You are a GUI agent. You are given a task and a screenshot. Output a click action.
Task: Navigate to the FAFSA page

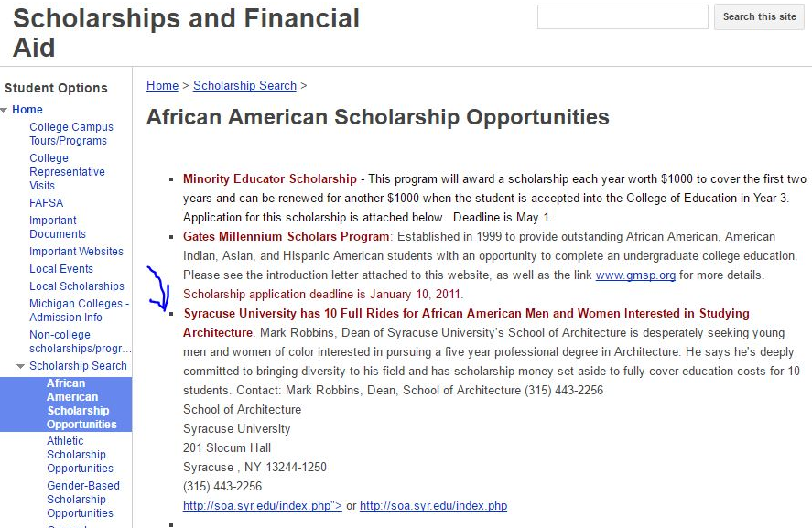46,202
